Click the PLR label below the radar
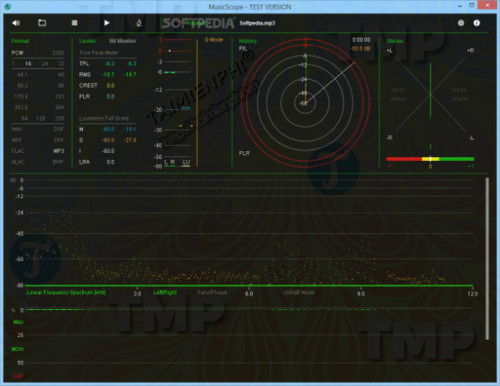 [x=244, y=153]
